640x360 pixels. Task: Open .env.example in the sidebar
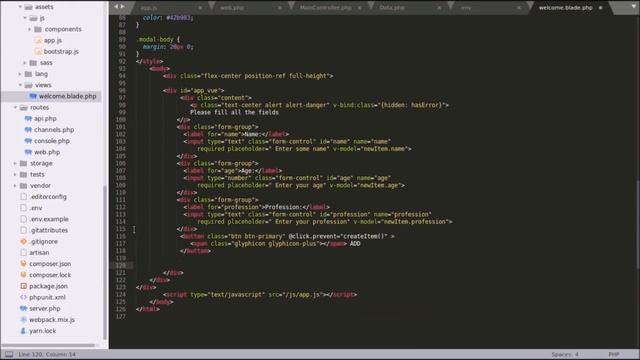pyautogui.click(x=49, y=219)
